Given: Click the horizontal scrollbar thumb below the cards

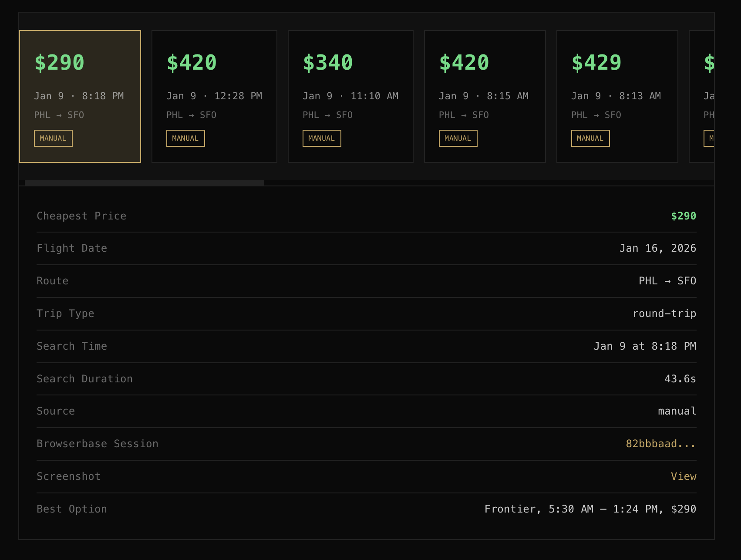Looking at the screenshot, I should (144, 183).
